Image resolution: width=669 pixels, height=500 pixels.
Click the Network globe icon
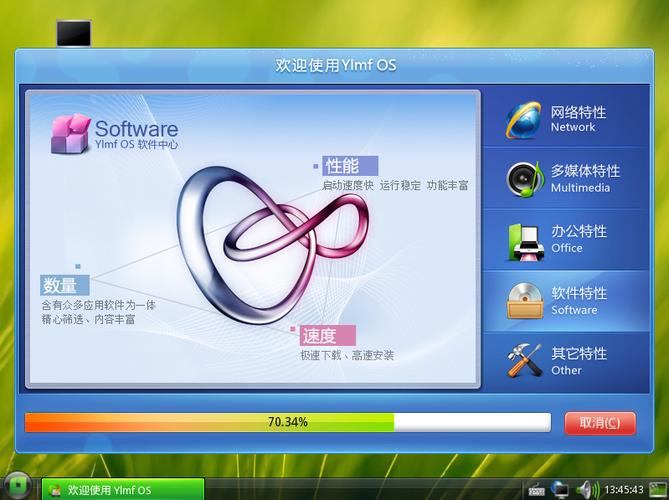tap(524, 120)
